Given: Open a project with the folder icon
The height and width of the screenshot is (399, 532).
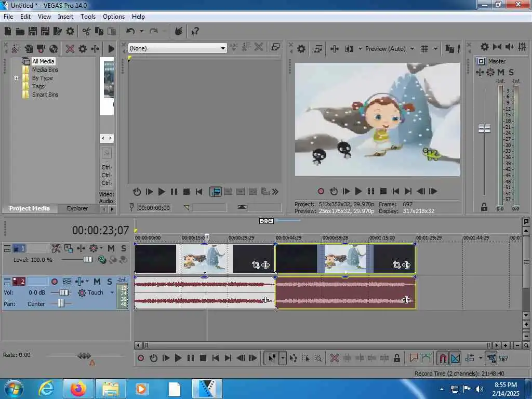Looking at the screenshot, I should (20, 32).
